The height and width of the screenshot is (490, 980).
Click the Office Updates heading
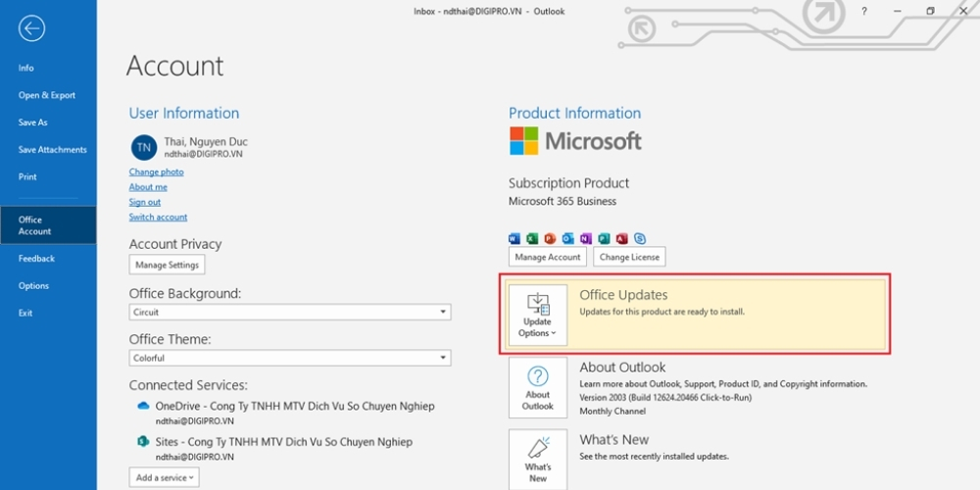coord(623,295)
